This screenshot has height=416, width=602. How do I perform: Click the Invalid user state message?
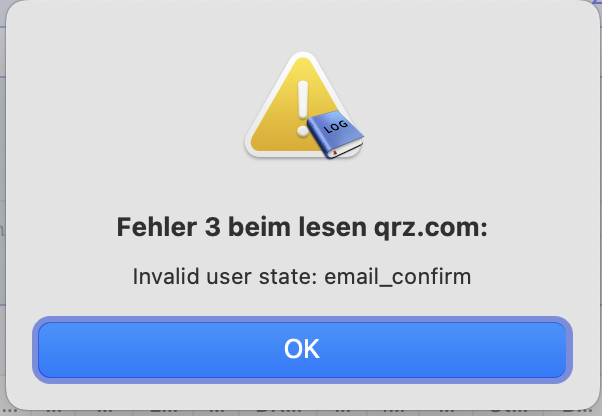[302, 277]
